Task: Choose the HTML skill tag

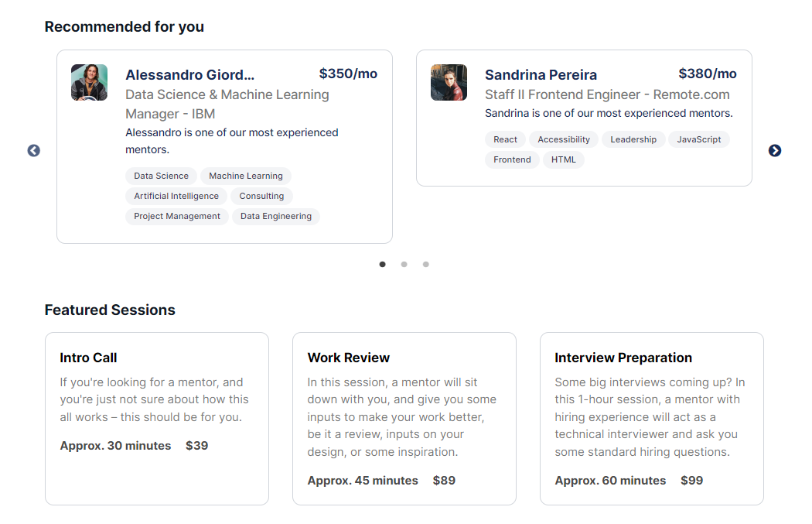Action: pos(564,159)
